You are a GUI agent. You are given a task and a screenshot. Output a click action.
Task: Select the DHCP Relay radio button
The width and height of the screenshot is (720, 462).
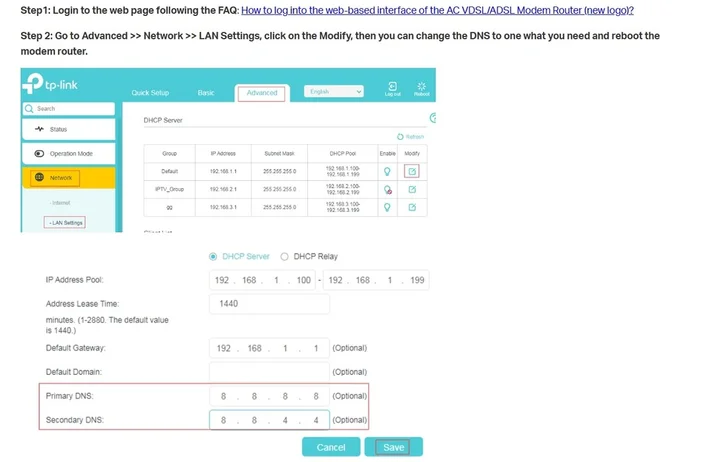coord(284,256)
